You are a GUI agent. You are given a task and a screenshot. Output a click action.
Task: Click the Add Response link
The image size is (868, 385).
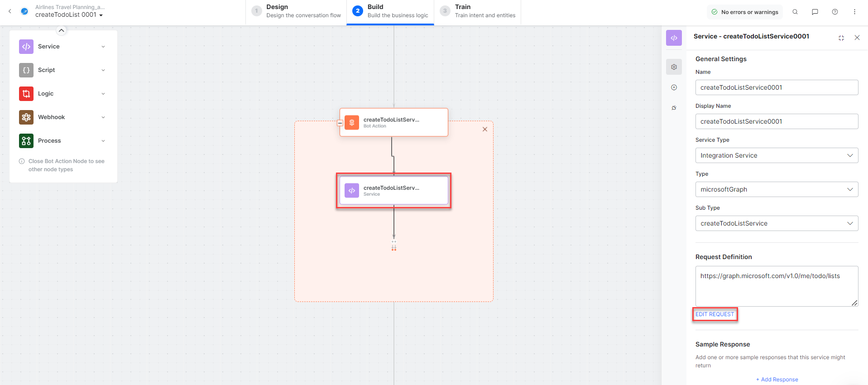(x=777, y=380)
